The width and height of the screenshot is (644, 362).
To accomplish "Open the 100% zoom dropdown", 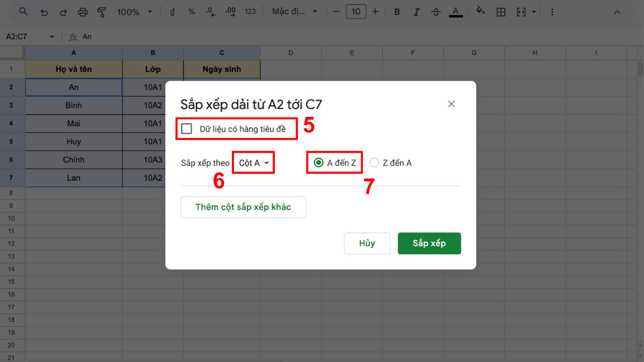I will point(135,12).
